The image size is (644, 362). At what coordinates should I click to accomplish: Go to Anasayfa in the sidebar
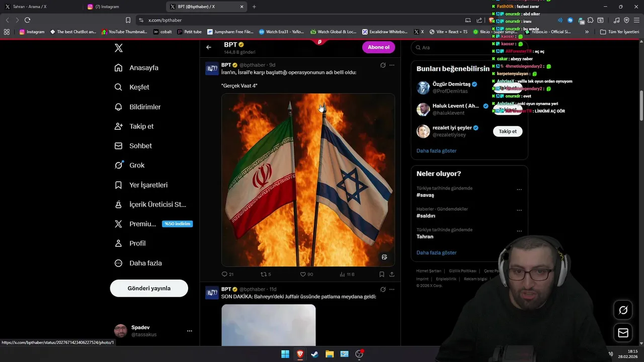(136, 67)
